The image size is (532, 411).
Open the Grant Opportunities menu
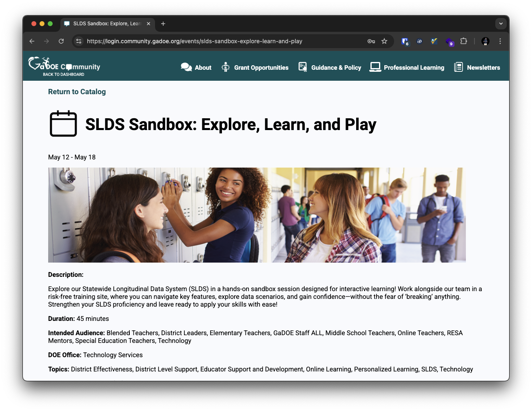point(255,68)
